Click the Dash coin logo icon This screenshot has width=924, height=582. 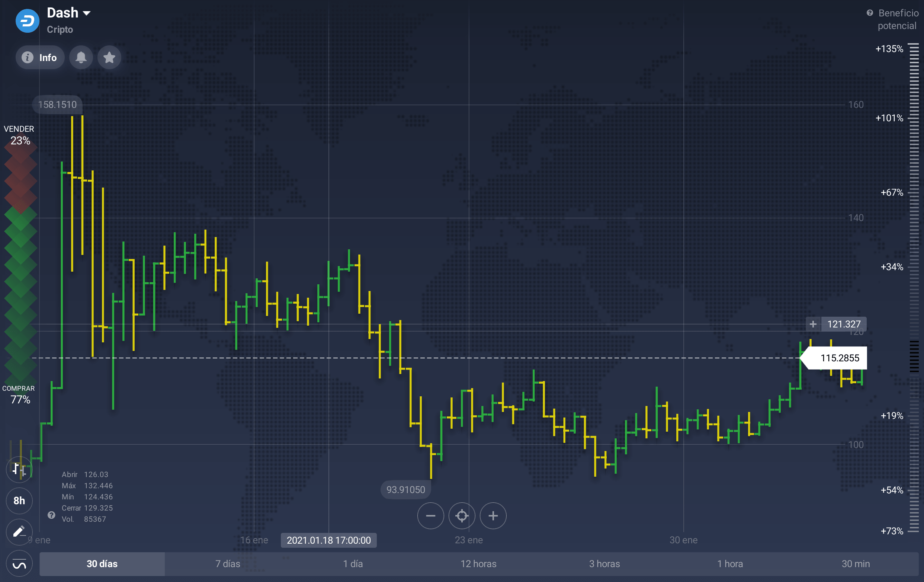coord(27,21)
